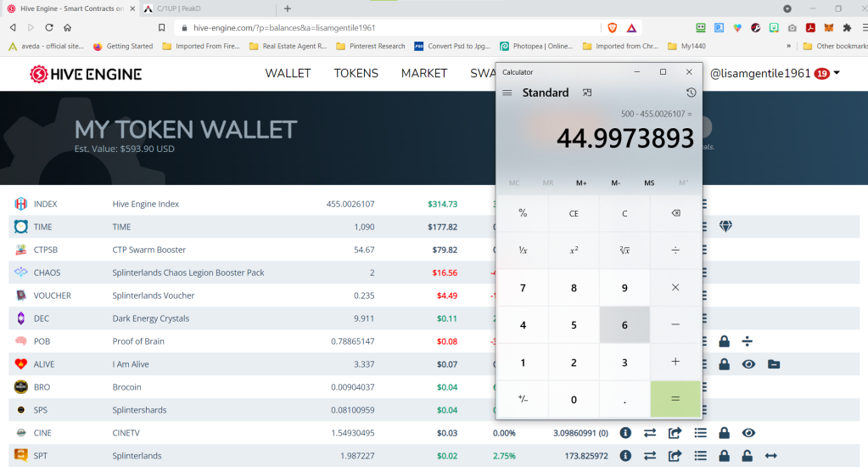Screen dimensions: 868x467
Task: Open the extensions puzzle piece menu
Action: [x=847, y=28]
